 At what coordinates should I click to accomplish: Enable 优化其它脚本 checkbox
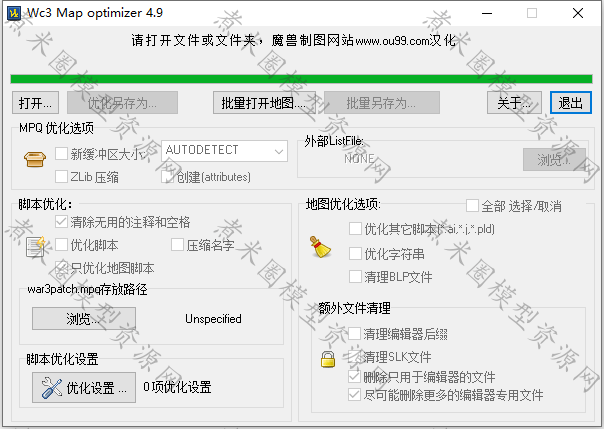(355, 228)
